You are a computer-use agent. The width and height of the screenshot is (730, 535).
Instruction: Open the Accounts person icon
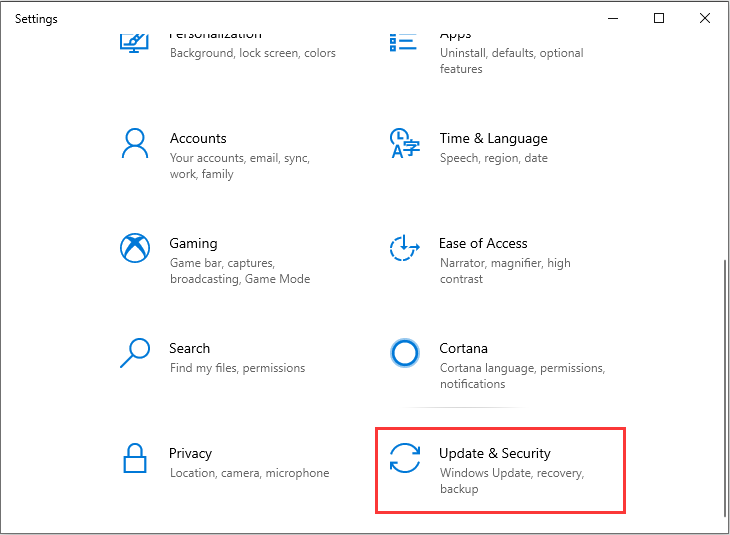[x=135, y=143]
